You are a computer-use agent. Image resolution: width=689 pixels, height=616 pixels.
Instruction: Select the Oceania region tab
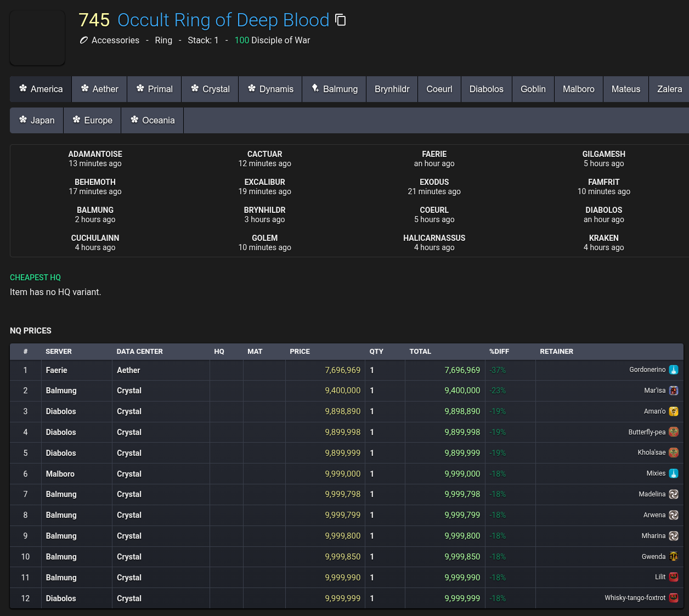coord(153,120)
